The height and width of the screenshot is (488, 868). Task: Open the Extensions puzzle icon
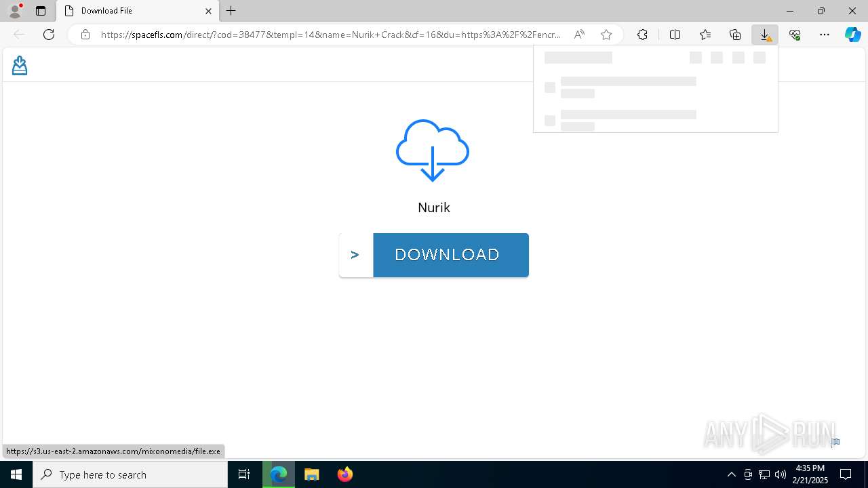pos(642,35)
